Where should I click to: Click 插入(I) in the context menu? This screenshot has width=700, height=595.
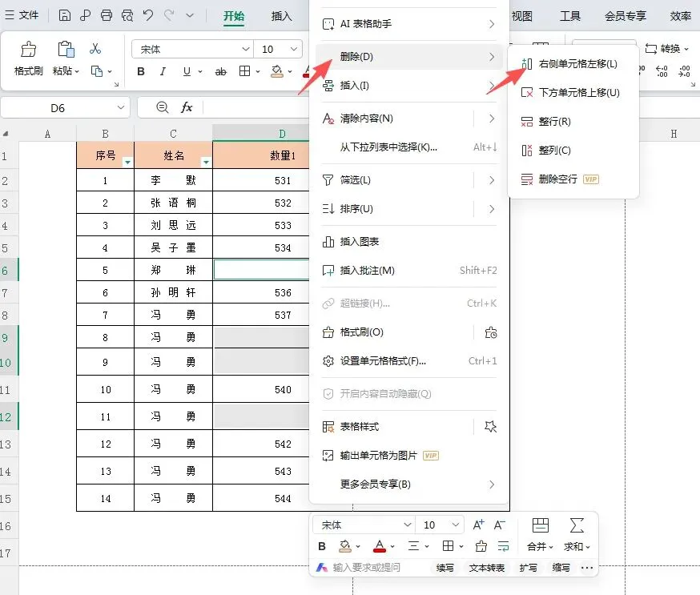(x=408, y=85)
